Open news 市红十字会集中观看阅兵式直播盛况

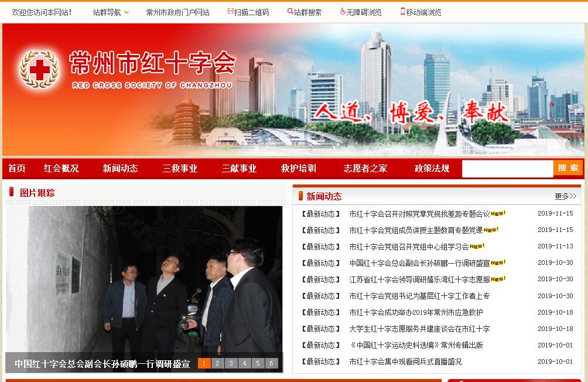(x=405, y=361)
